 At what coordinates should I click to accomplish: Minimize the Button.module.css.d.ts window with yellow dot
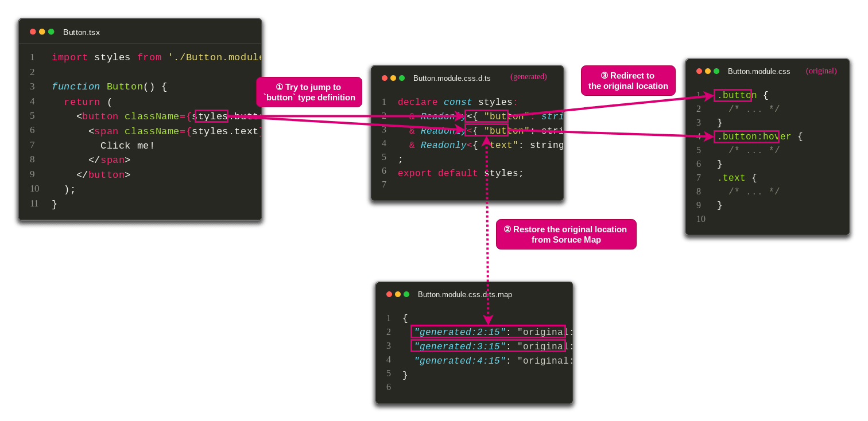(x=393, y=78)
